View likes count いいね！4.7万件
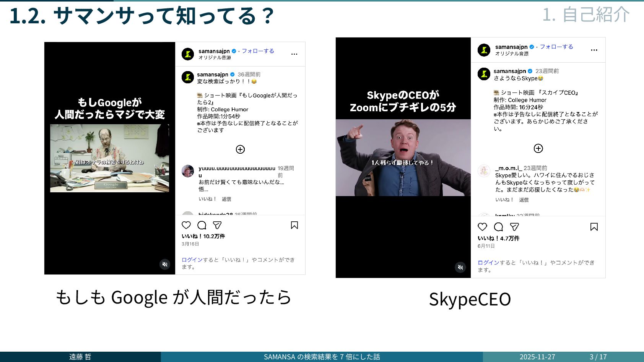The width and height of the screenshot is (644, 362). click(498, 239)
